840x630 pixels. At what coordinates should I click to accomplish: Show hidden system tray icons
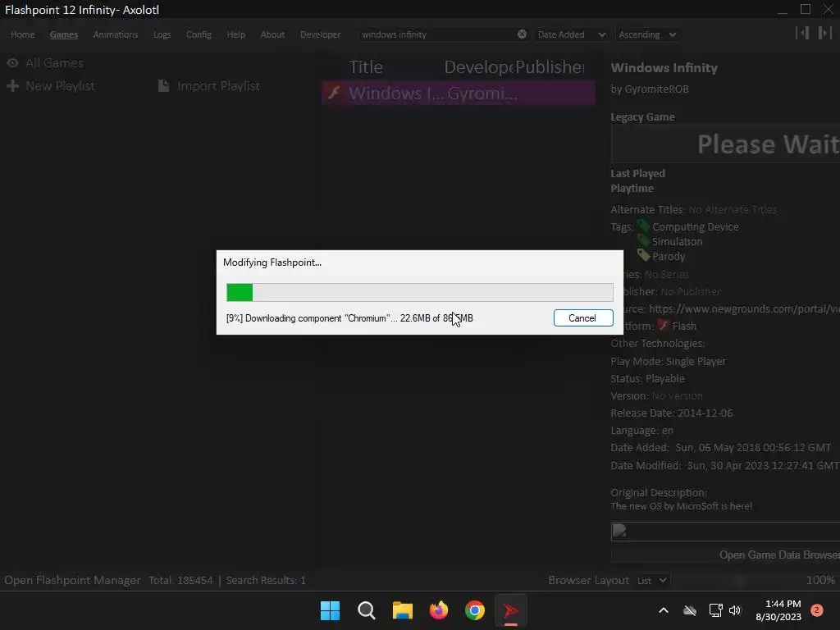(x=663, y=610)
